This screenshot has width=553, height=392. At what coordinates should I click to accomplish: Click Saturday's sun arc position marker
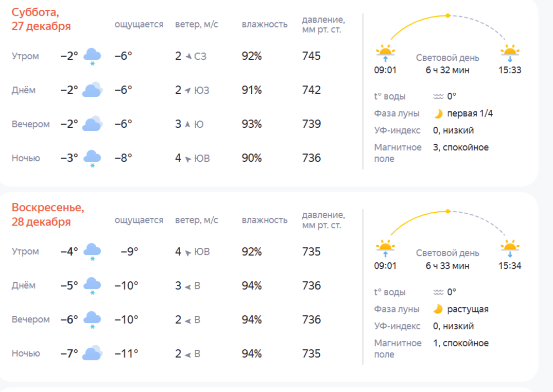(x=448, y=15)
